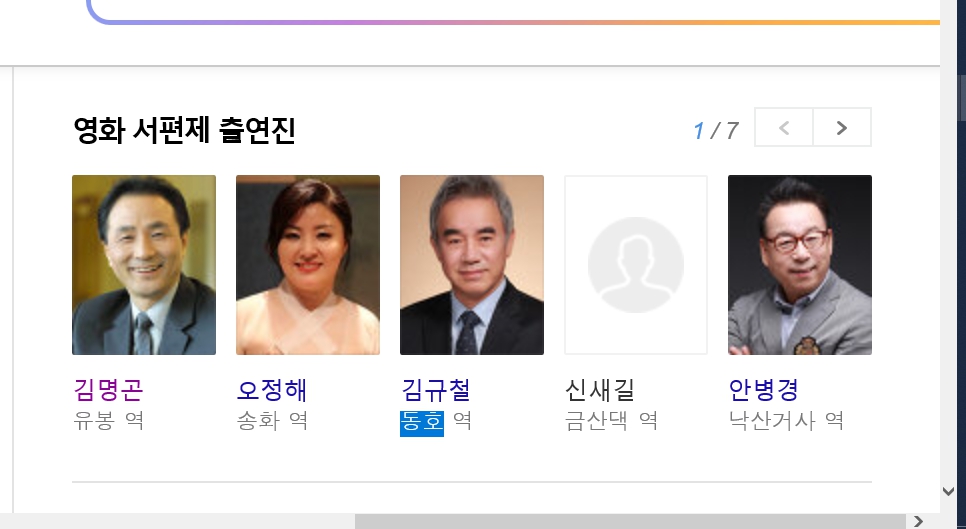The width and height of the screenshot is (966, 529).
Task: Click the 영화 서편제 출연진 heading
Action: click(184, 130)
